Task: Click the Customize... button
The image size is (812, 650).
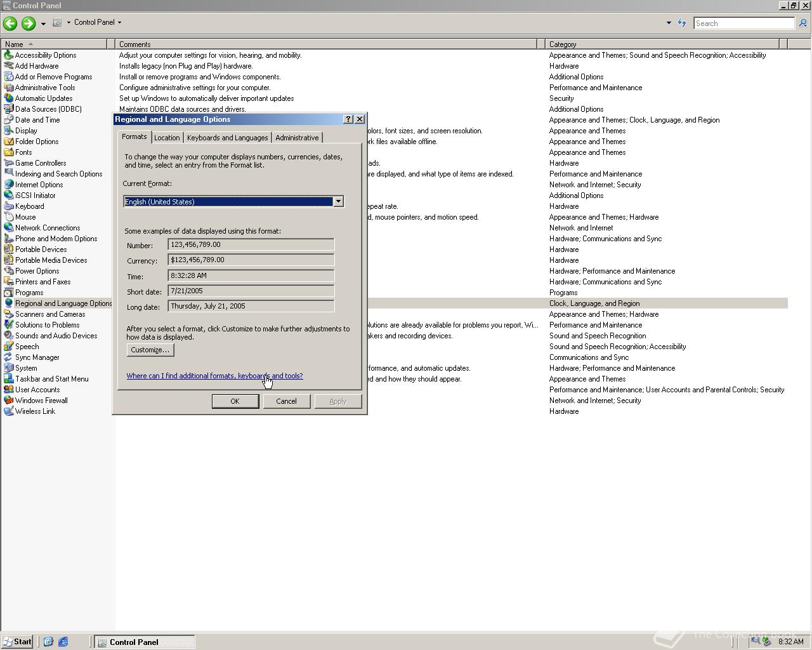Action: click(150, 350)
